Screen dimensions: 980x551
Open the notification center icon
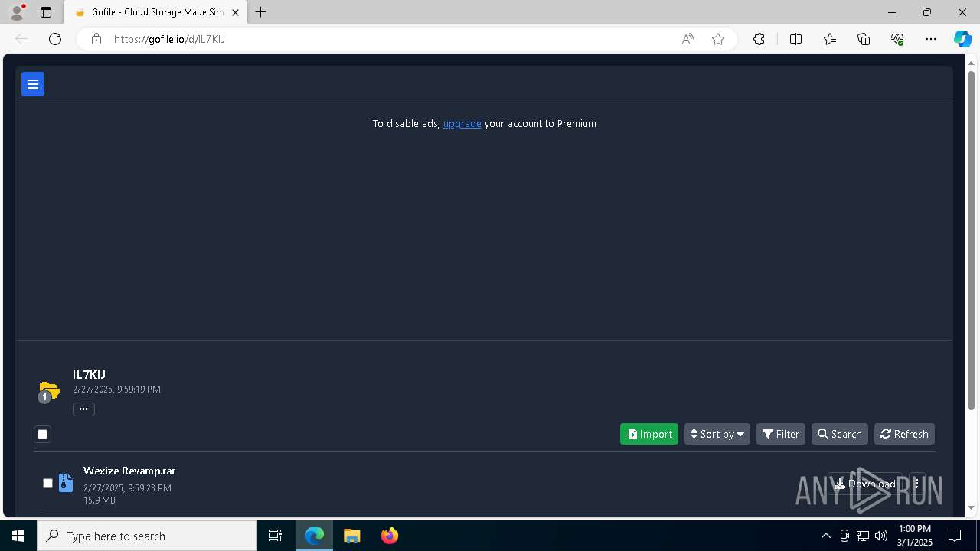[x=955, y=536]
